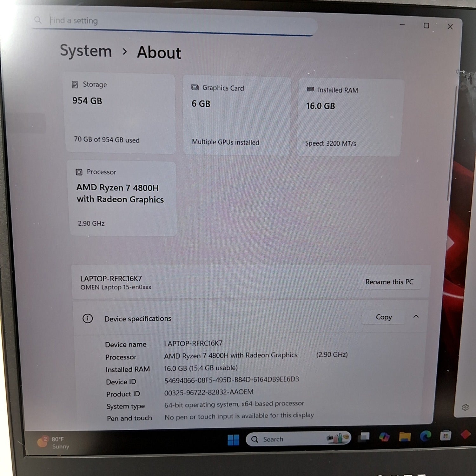This screenshot has width=476, height=476.
Task: Launch Microsoft Copilot from the taskbar
Action: click(x=384, y=437)
